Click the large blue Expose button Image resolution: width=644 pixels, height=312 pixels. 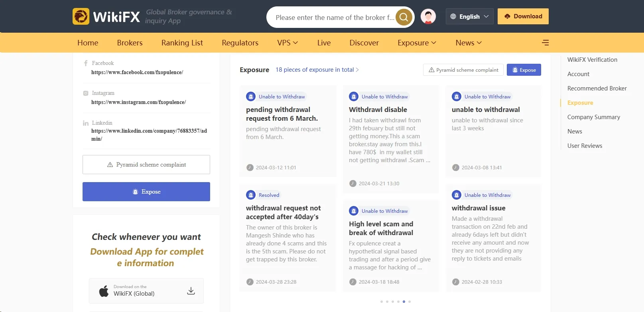coord(146,192)
